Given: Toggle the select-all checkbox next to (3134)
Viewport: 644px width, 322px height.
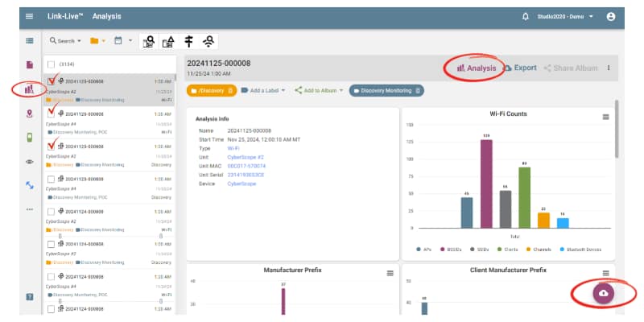Looking at the screenshot, I should [x=52, y=64].
